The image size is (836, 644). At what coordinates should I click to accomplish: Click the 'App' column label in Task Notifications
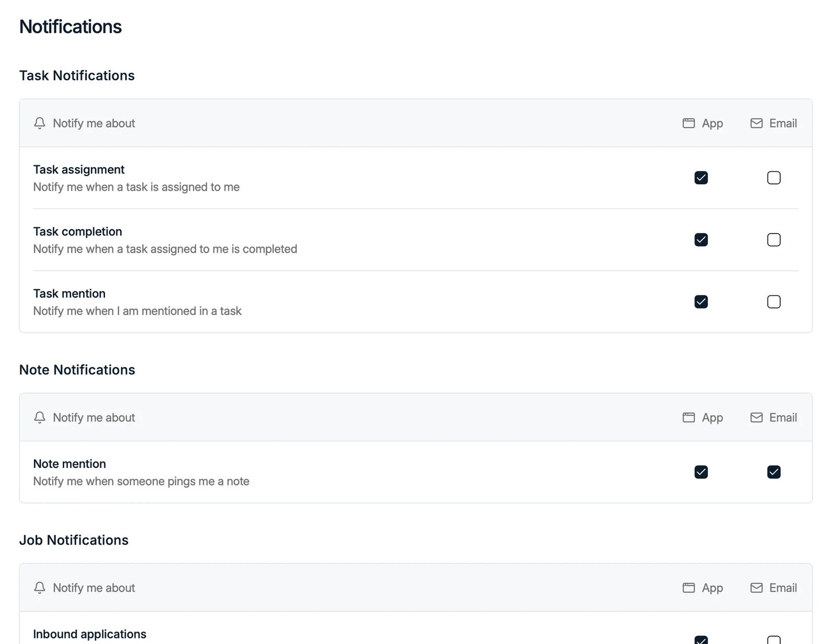[712, 124]
